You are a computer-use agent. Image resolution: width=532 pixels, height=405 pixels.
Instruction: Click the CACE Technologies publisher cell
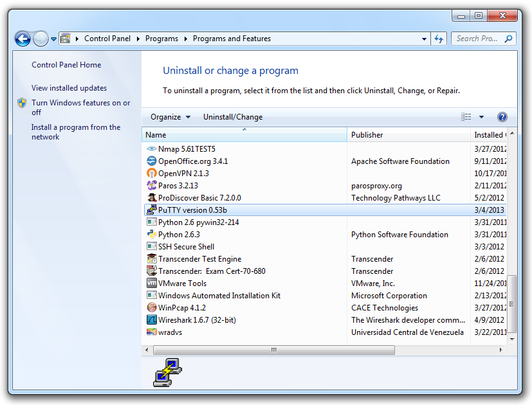pos(385,308)
